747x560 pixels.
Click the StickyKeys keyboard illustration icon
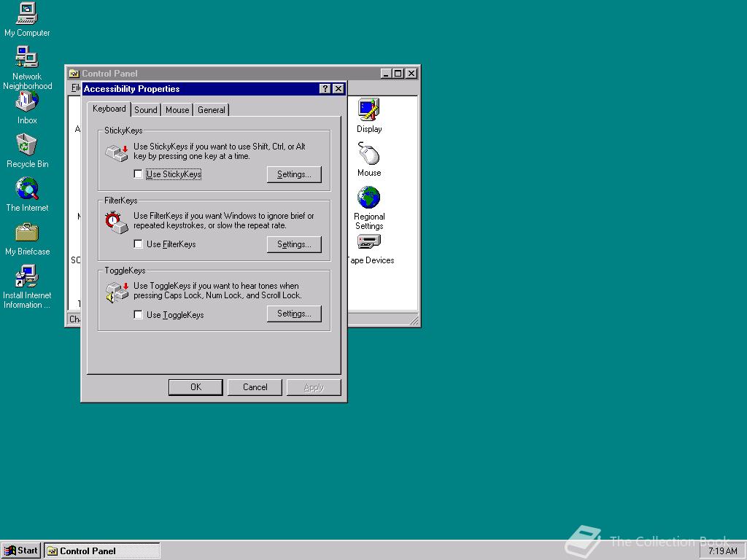(117, 153)
